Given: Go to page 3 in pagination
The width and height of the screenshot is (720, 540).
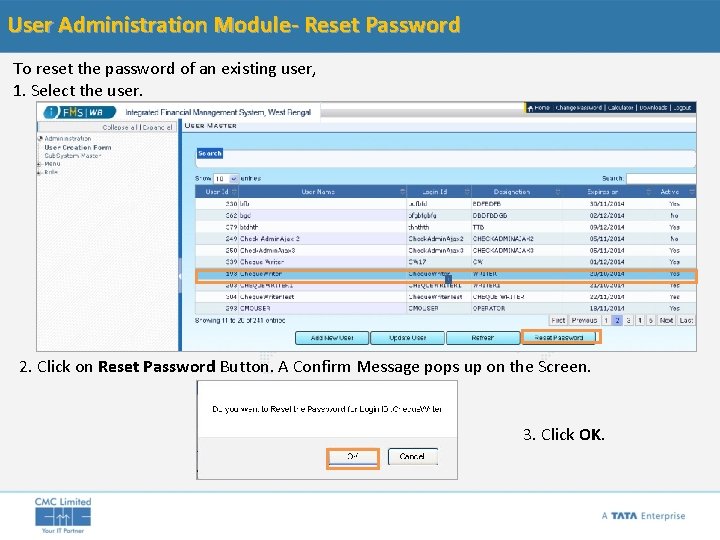Looking at the screenshot, I should (x=629, y=321).
